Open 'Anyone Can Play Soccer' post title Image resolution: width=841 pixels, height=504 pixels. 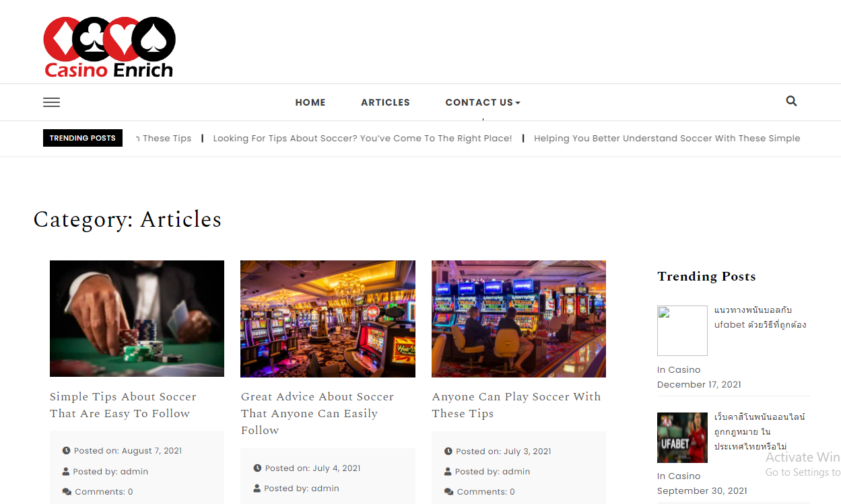516,405
